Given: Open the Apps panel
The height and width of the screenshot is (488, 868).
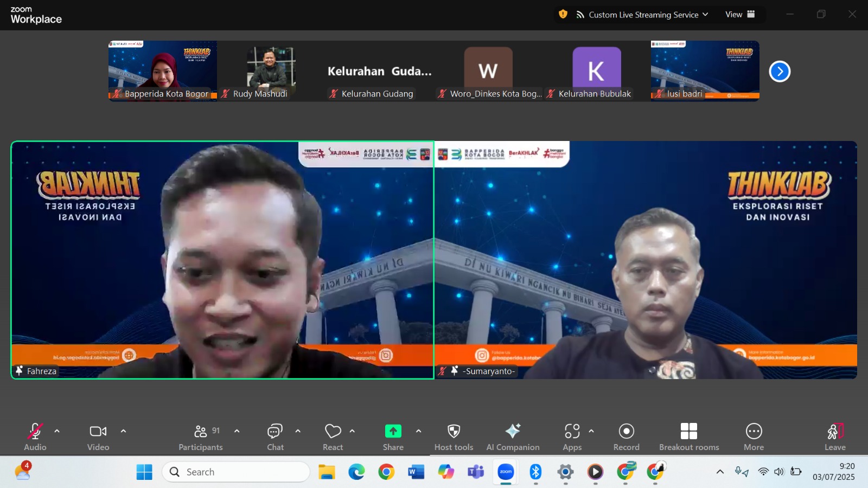Looking at the screenshot, I should tap(572, 437).
